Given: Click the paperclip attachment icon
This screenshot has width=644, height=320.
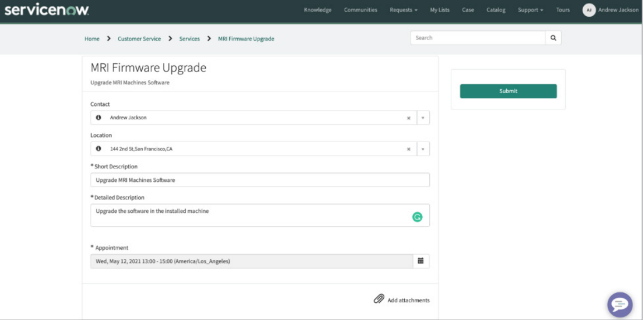Looking at the screenshot, I should [x=379, y=299].
